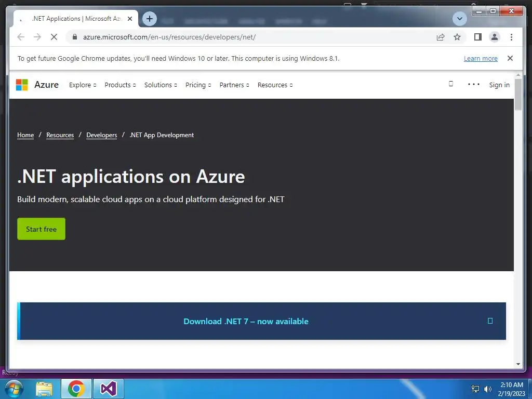Go to Resources breadcrumb

60,135
